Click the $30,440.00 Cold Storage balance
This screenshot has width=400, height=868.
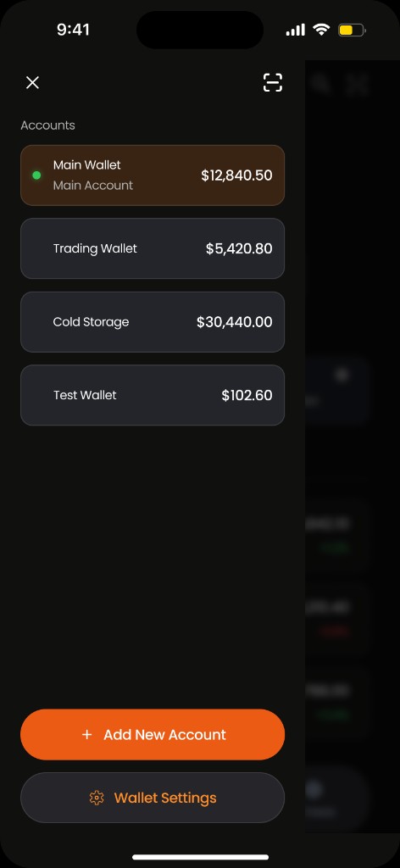pos(235,322)
